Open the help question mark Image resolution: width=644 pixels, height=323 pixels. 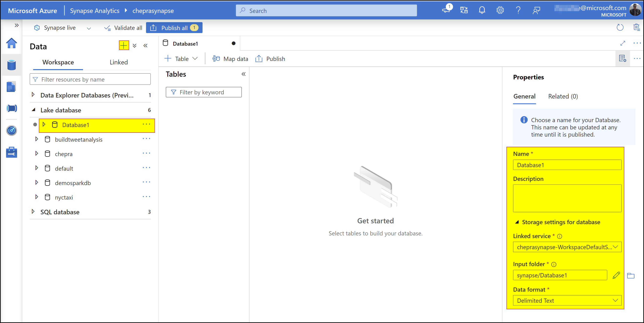(x=518, y=10)
